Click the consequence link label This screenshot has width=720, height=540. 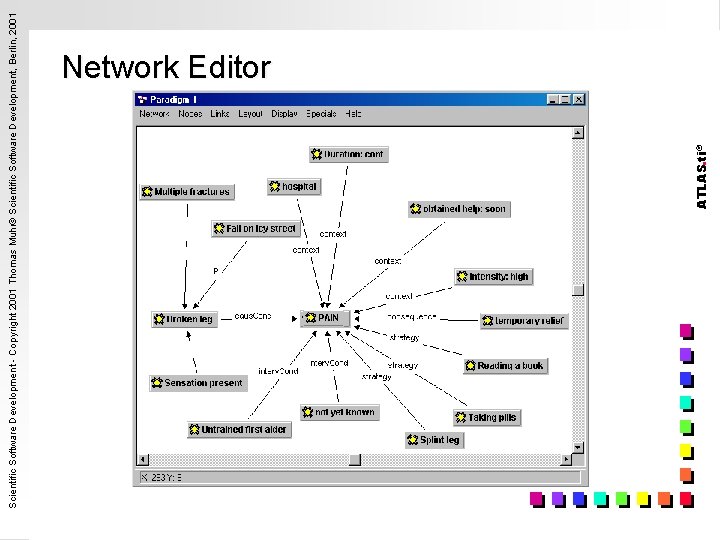tap(411, 317)
